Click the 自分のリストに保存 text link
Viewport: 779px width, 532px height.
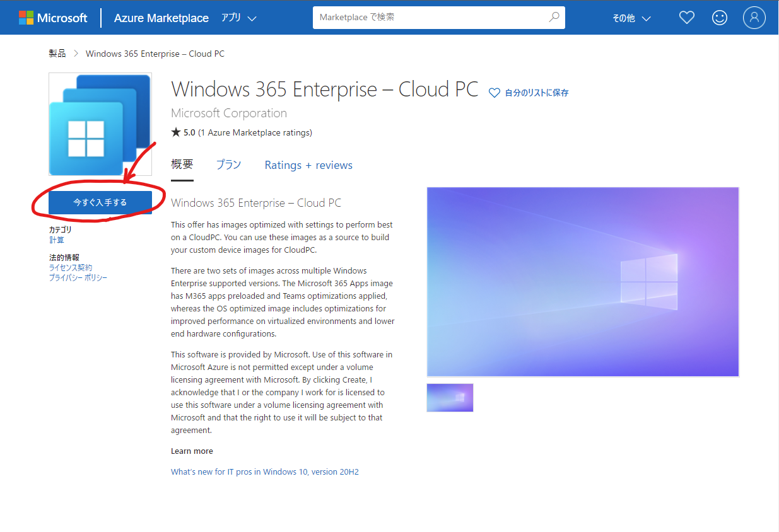[x=537, y=93]
